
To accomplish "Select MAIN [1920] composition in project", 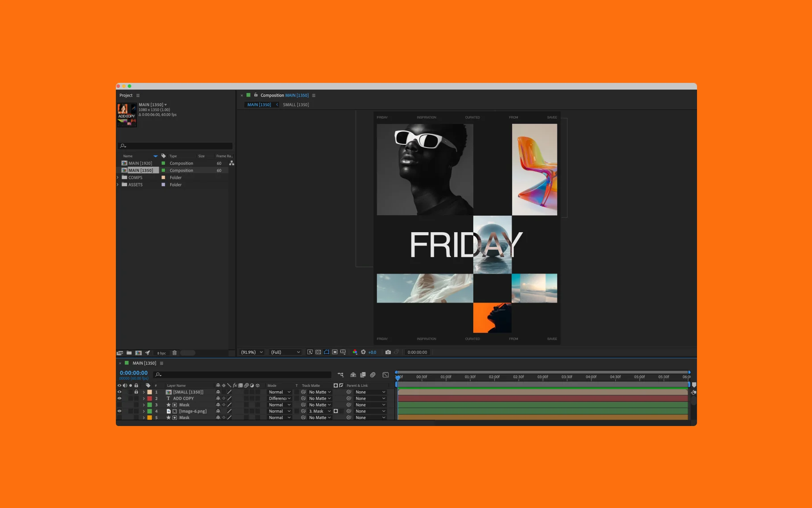I will click(140, 163).
